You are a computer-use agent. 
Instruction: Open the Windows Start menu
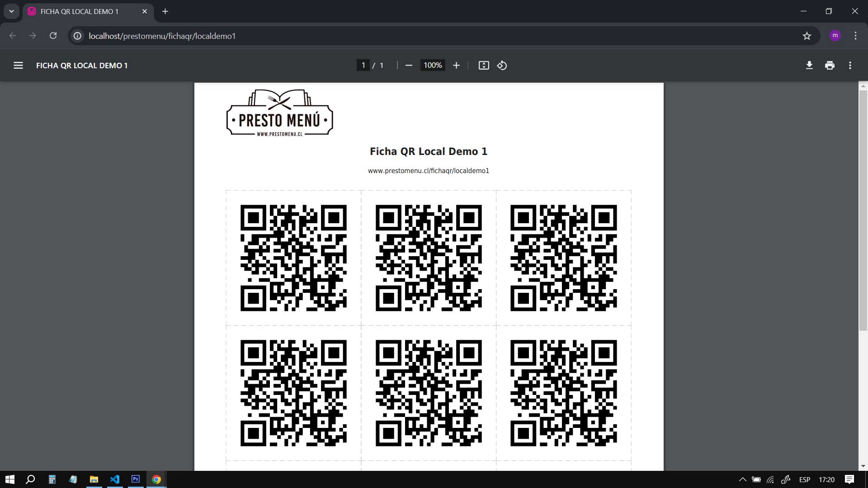click(x=10, y=479)
